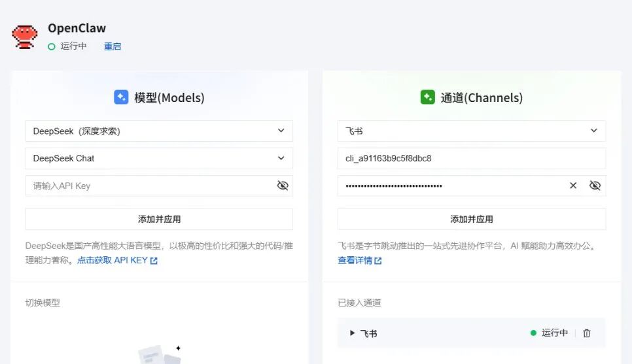Image resolution: width=632 pixels, height=364 pixels.
Task: Open the DeepSeek Chat model dropdown
Action: click(159, 158)
